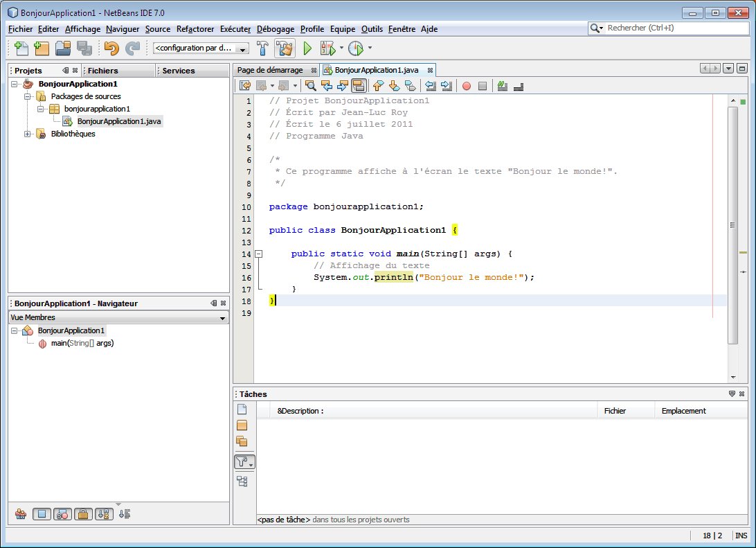
Task: Shift the line right in the editor toolbar
Action: (447, 86)
